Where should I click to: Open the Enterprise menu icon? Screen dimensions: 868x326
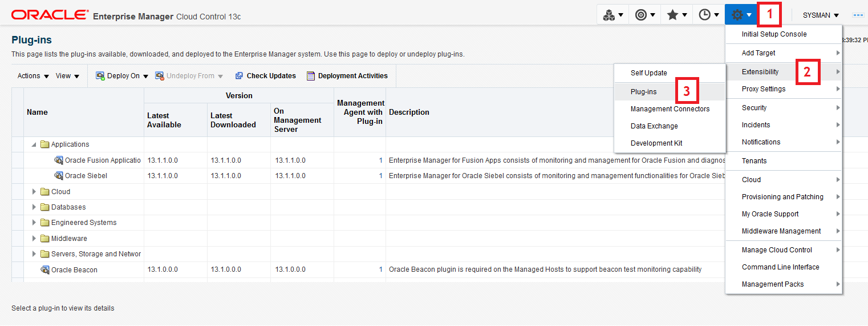pyautogui.click(x=613, y=15)
